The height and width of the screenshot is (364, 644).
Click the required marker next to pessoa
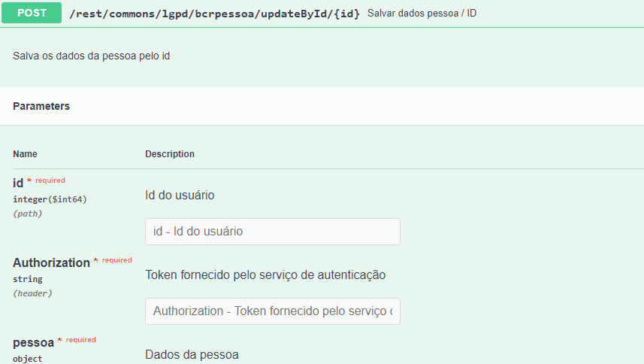80,340
